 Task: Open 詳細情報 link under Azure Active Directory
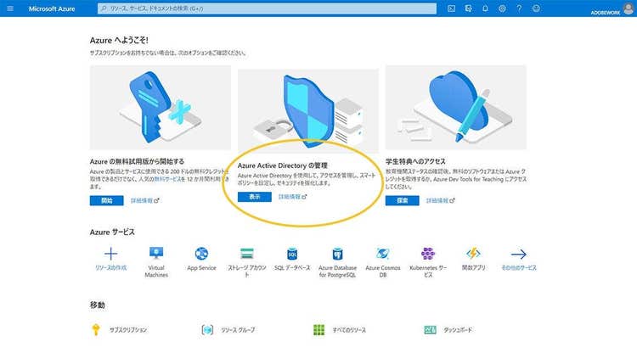click(x=292, y=197)
